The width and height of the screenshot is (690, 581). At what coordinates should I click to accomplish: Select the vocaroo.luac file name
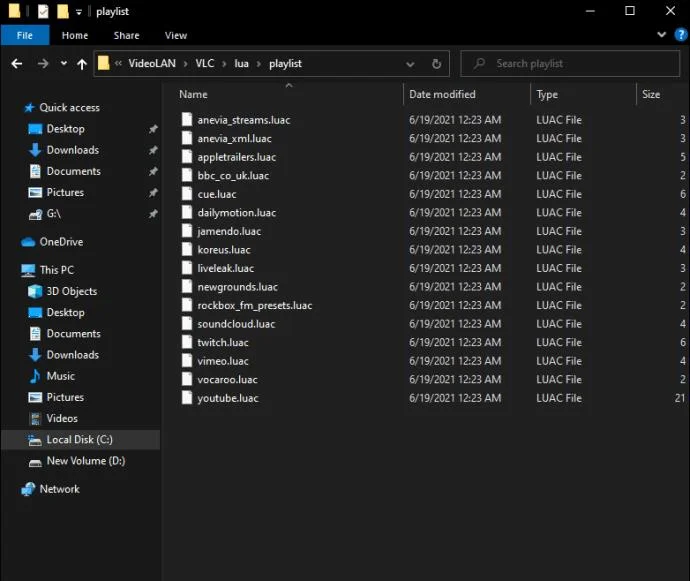(228, 379)
